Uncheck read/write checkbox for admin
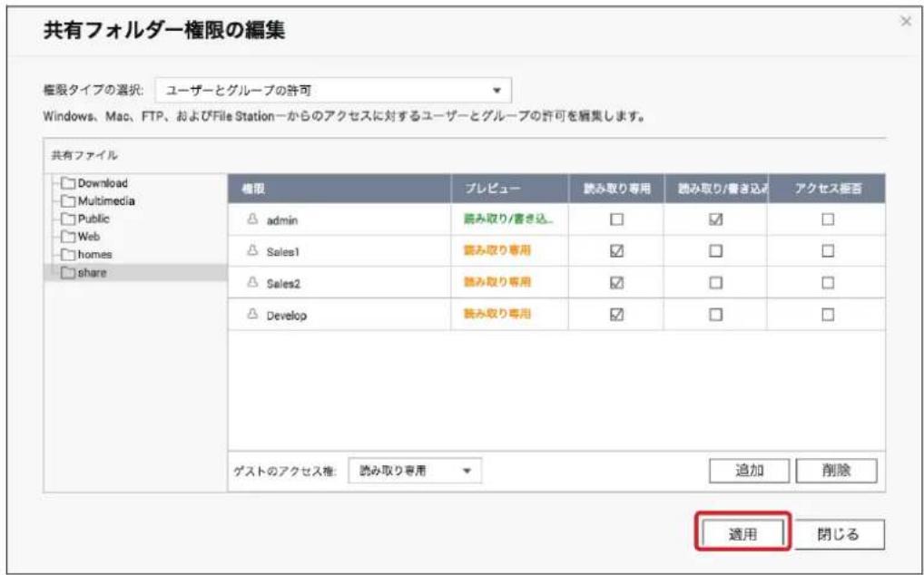924x575 pixels. click(x=715, y=219)
